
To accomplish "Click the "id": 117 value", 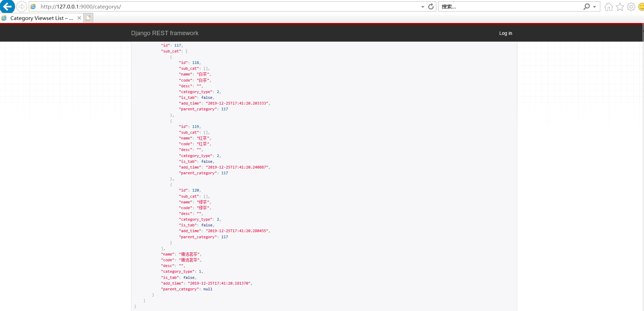I will click(x=178, y=45).
